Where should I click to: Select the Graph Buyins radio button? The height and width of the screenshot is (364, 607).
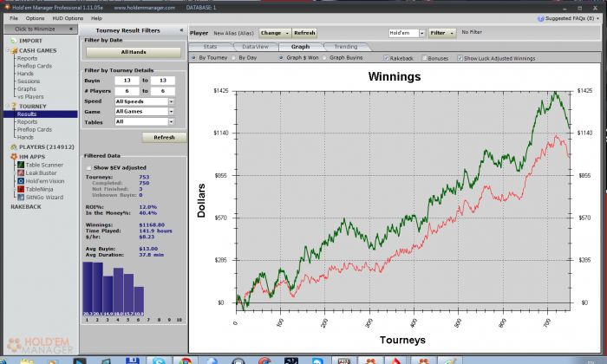tap(324, 58)
